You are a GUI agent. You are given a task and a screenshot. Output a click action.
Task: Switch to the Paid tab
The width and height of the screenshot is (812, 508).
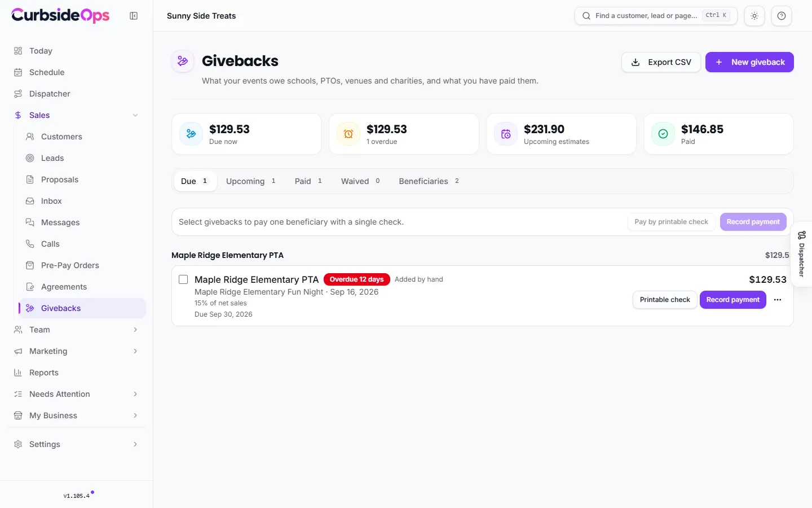[308, 181]
